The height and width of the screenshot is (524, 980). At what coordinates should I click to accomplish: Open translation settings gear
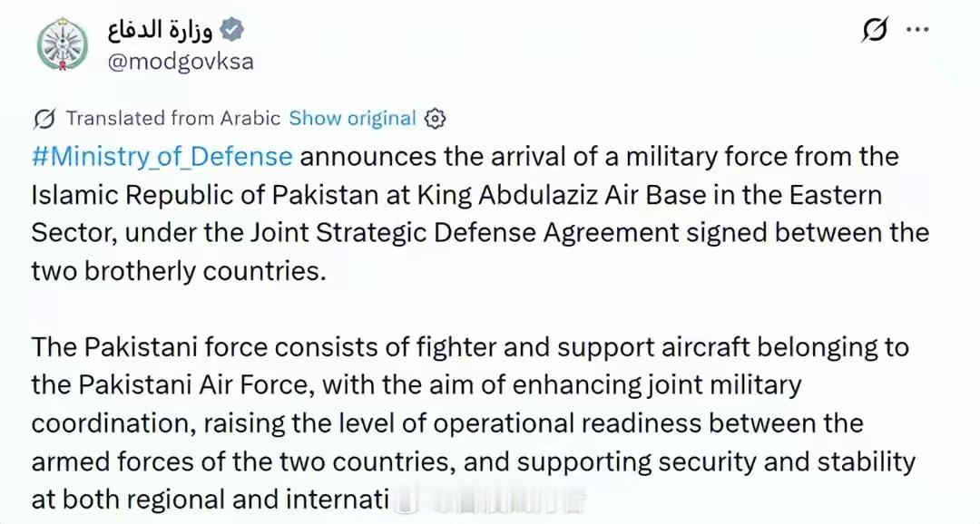point(436,119)
